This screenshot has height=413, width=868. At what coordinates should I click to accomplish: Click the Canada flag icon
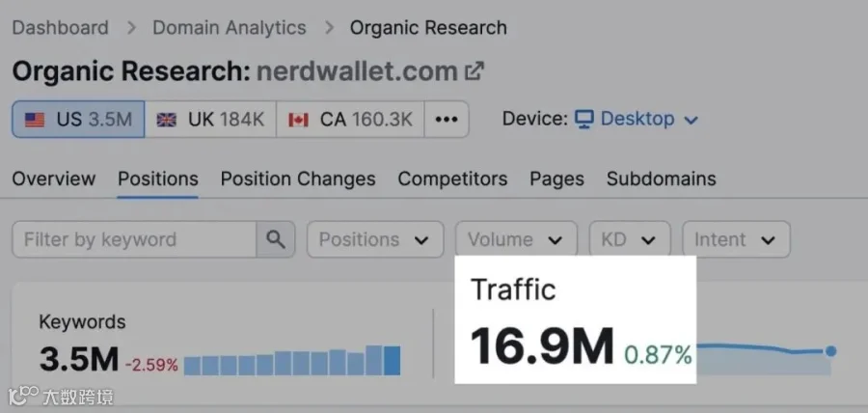298,120
